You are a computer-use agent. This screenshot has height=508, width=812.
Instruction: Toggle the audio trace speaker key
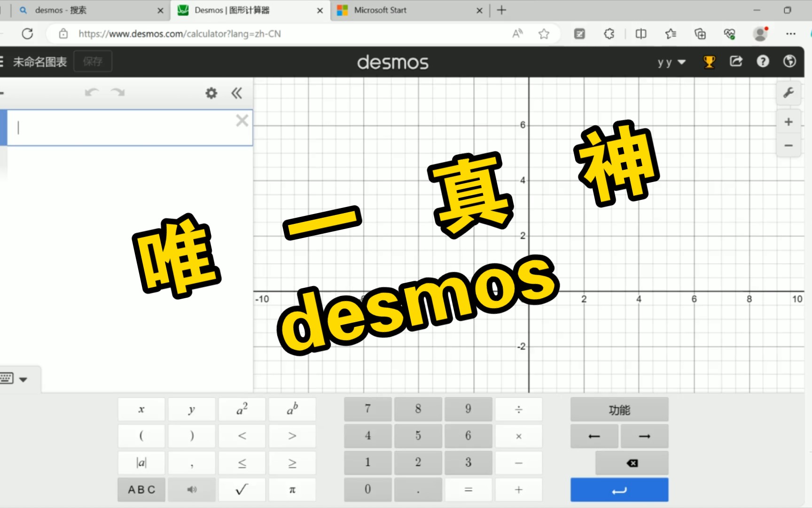[192, 490]
